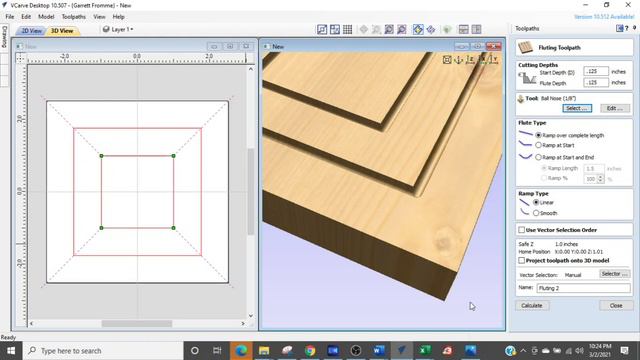Click the second magnifier zoom icon in the toolbar
Screen dimensions: 640x360
click(402, 29)
